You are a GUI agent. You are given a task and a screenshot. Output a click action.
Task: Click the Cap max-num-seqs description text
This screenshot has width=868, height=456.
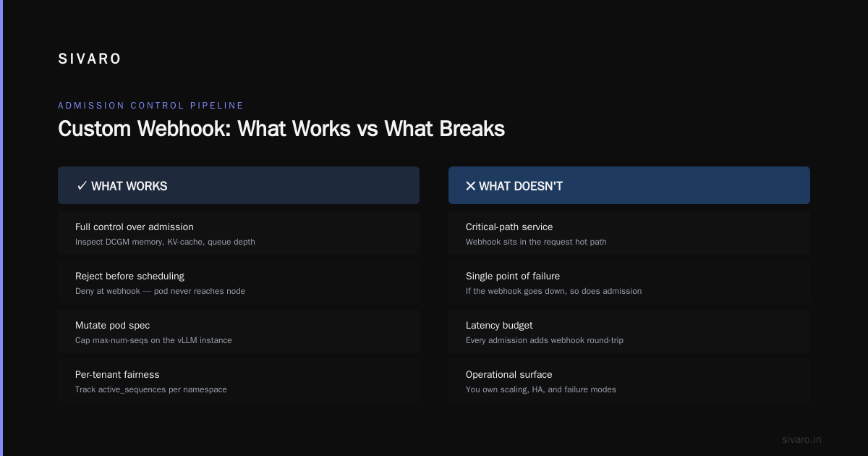(x=153, y=340)
